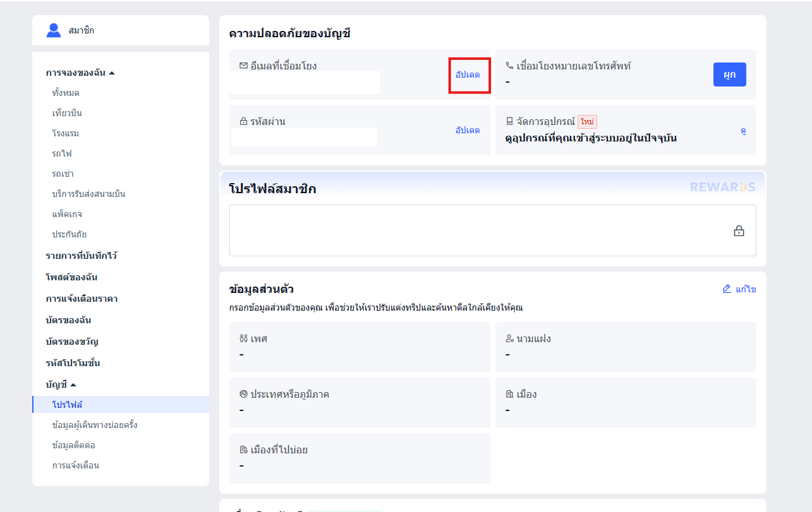Click the envelope icon beside อีเมลที่เชื่อมโยง
Screen dimensions: 812x512
tap(243, 66)
